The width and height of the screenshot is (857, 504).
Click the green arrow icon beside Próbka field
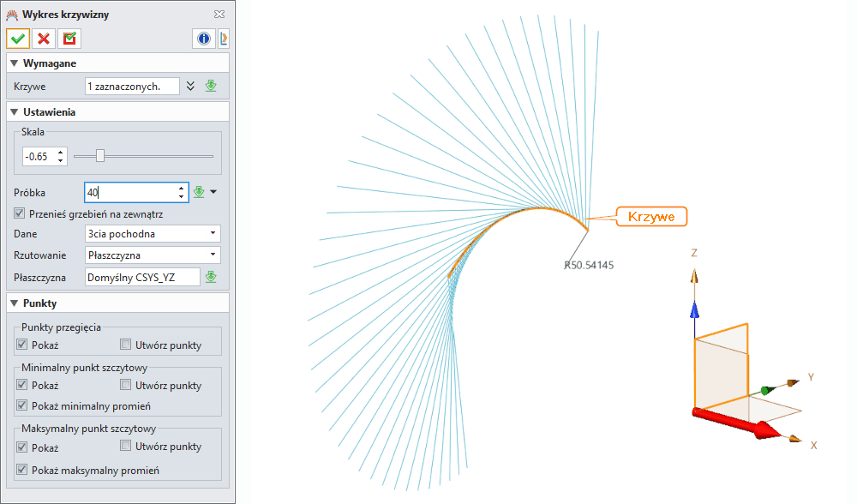pyautogui.click(x=199, y=192)
